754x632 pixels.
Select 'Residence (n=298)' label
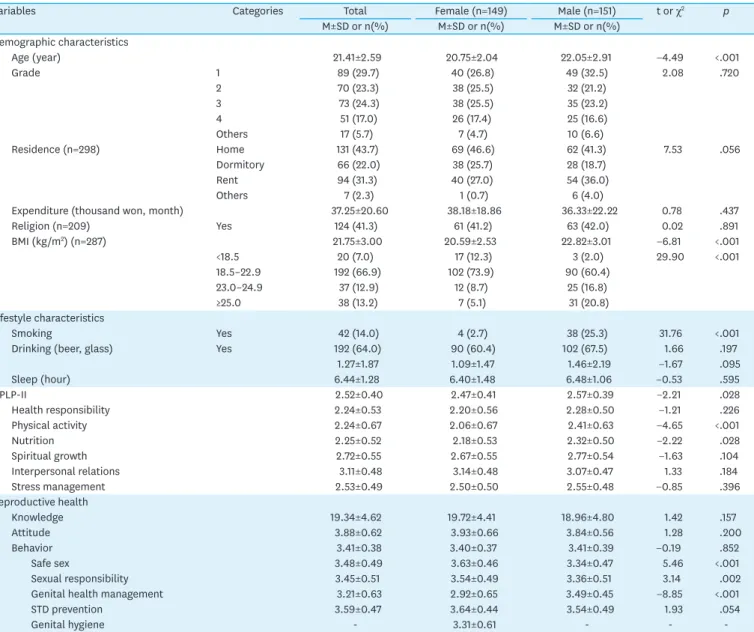click(x=55, y=150)
